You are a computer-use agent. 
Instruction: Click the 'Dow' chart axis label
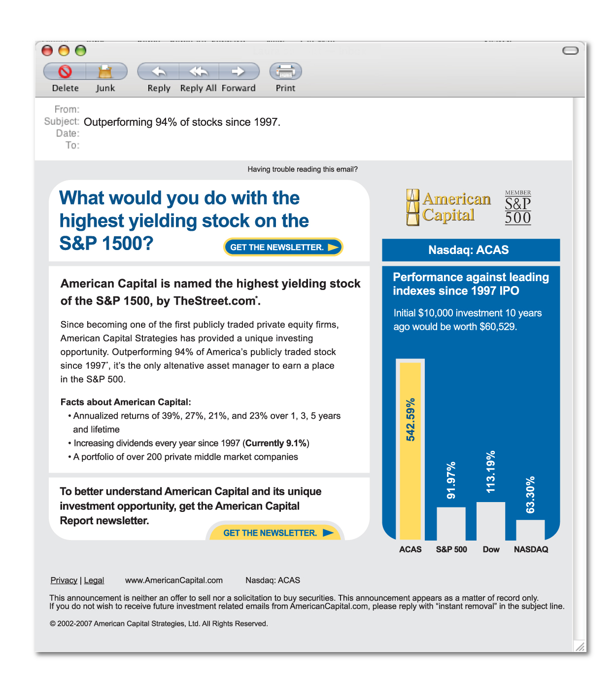pos(491,549)
